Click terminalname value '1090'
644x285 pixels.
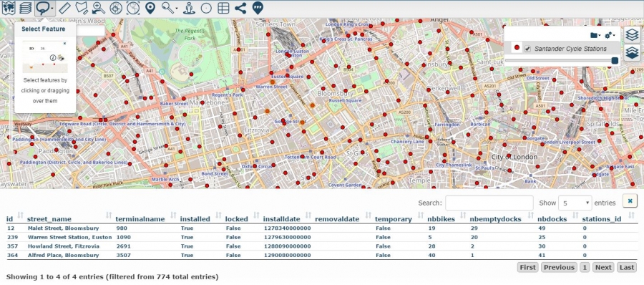tap(124, 237)
